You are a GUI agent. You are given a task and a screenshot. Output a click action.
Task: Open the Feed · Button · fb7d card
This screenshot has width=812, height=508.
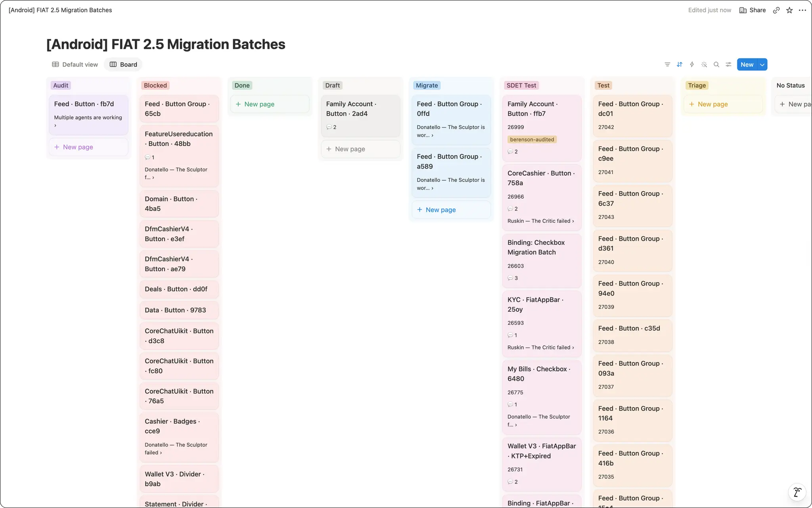pyautogui.click(x=88, y=115)
